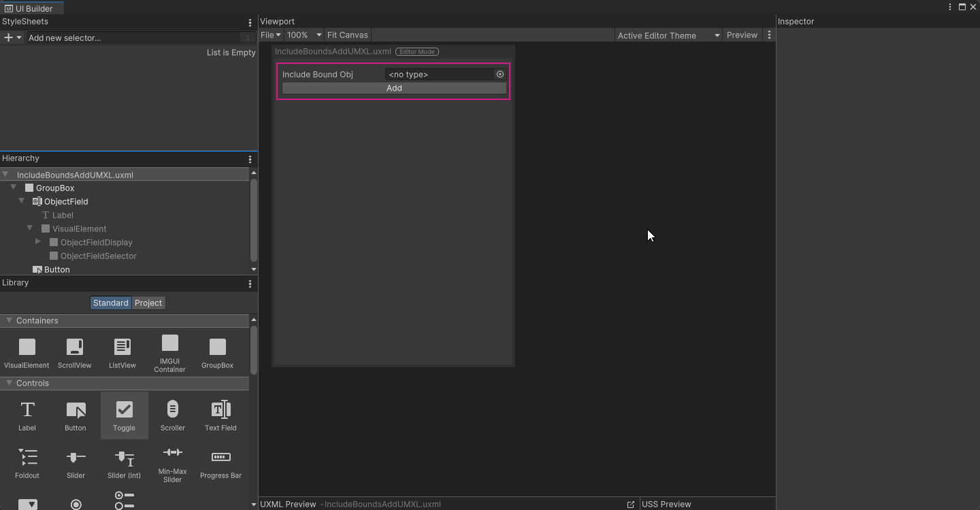The height and width of the screenshot is (510, 980).
Task: Click the Add button on the canvas
Action: click(393, 88)
